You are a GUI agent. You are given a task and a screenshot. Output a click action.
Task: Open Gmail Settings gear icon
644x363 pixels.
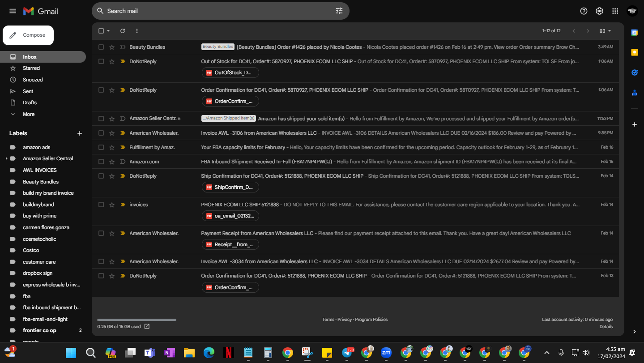click(599, 11)
